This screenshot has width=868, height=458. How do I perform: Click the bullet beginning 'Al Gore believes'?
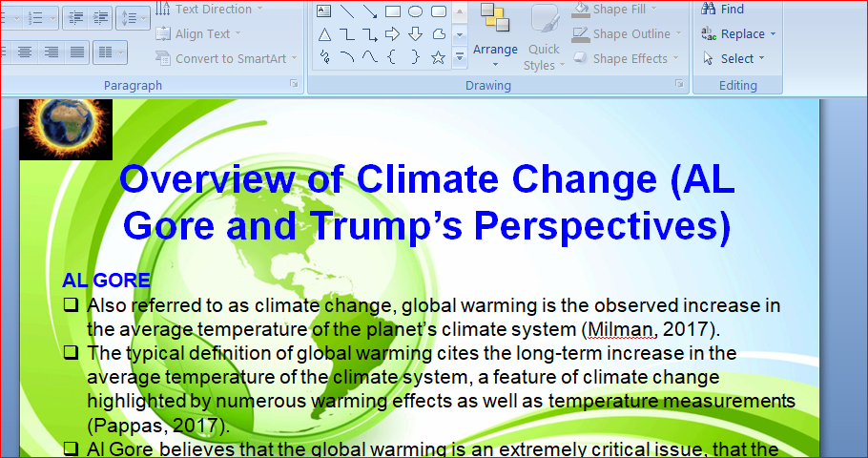click(x=422, y=449)
